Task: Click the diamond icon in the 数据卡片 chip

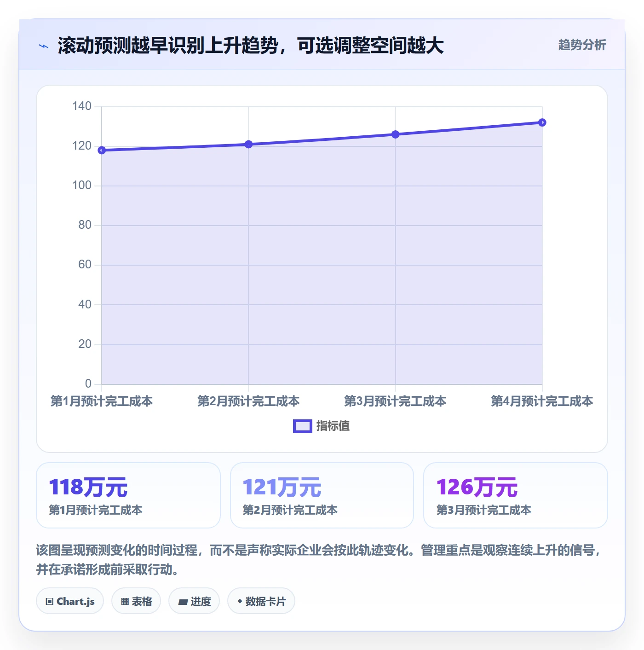Action: [240, 601]
